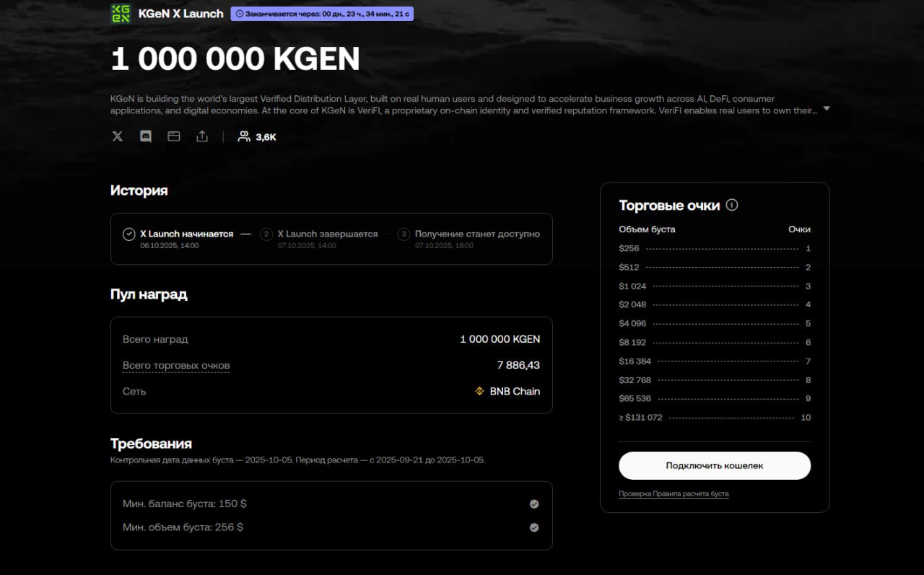Image resolution: width=924 pixels, height=575 pixels.
Task: Expand the project description with the arrow
Action: tap(827, 109)
